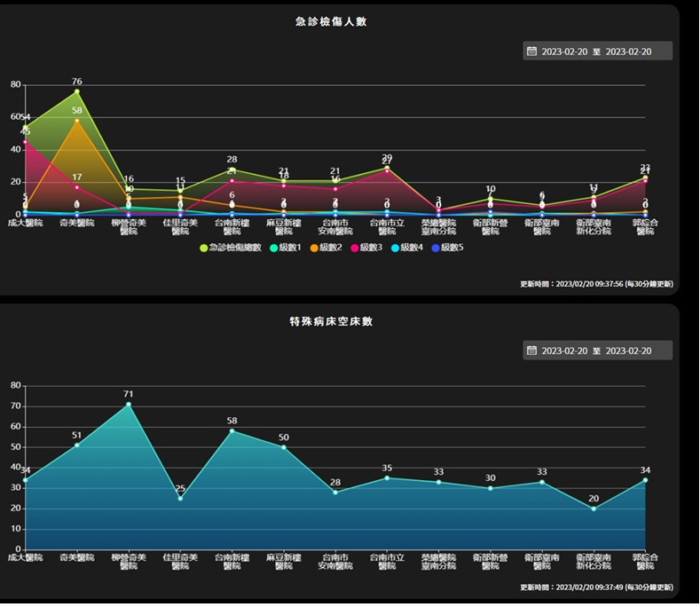This screenshot has width=700, height=607.
Task: Select the pink 17 point at 奇美醫院
Action: coord(77,187)
